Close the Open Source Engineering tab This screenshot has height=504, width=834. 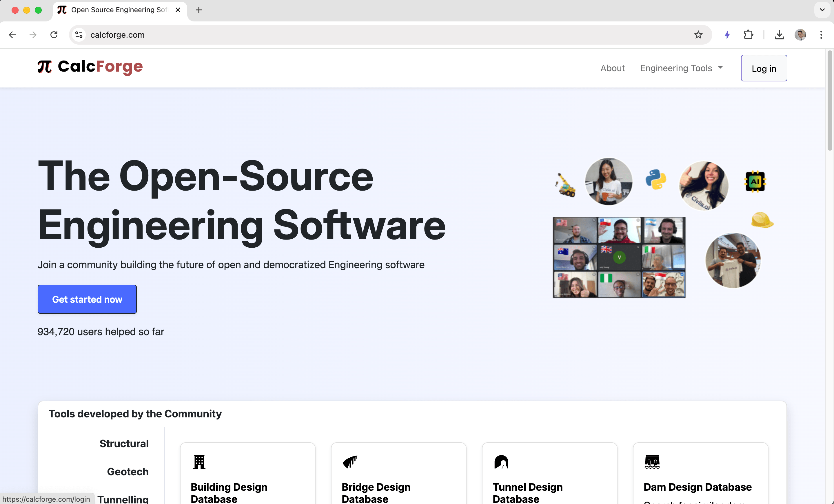point(178,10)
